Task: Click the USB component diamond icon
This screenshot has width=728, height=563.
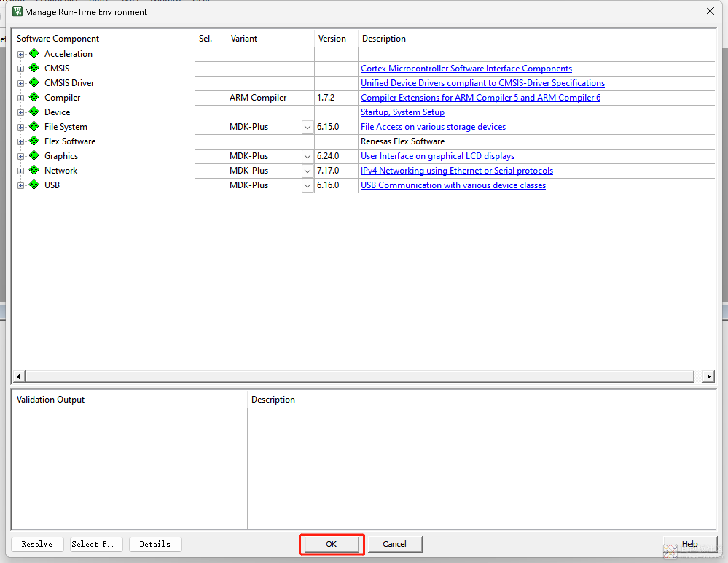Action: tap(34, 185)
